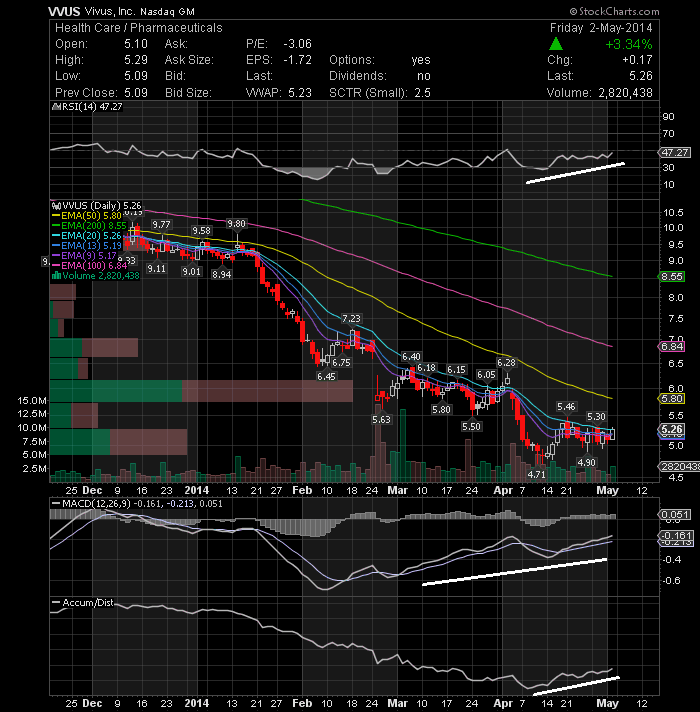Viewport: 700px width, 712px height.
Task: Click the 4.71 low price annotation
Action: [537, 475]
